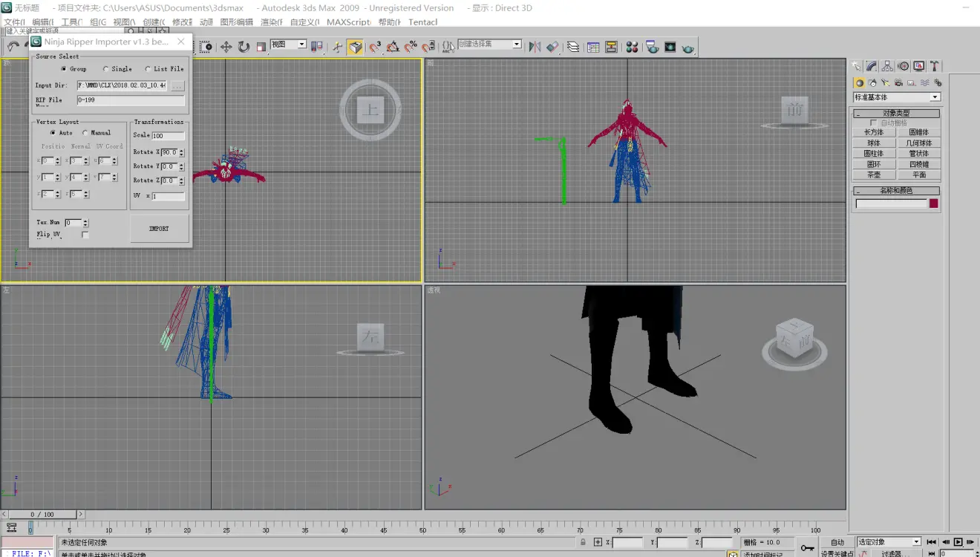
Task: Create a 茶壶 teapot primitive
Action: (874, 175)
